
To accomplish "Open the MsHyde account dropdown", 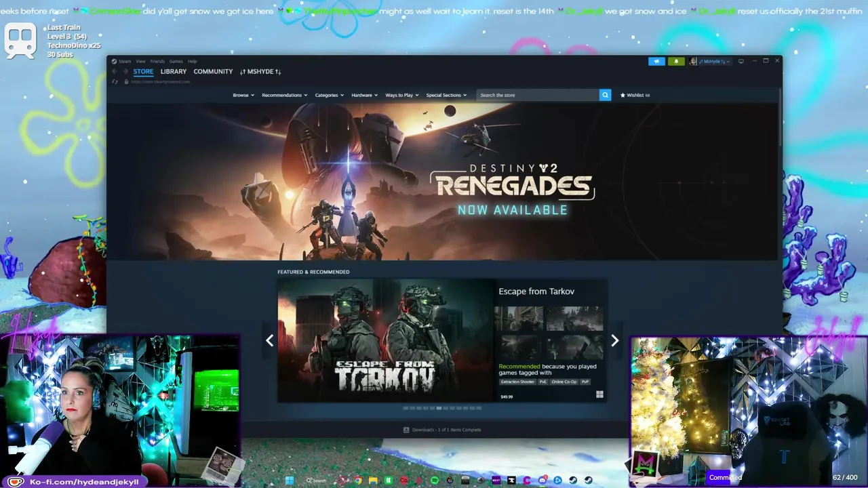I will (x=715, y=61).
